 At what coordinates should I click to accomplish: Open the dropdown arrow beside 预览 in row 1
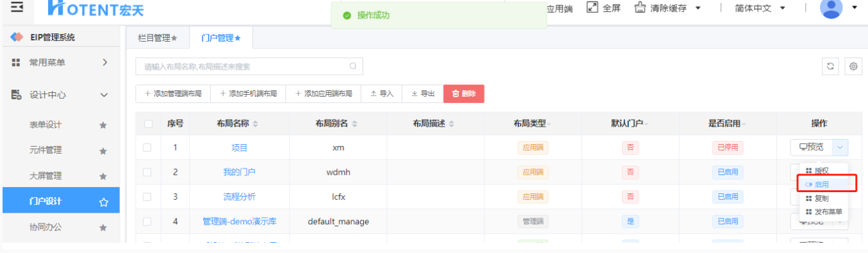840,147
